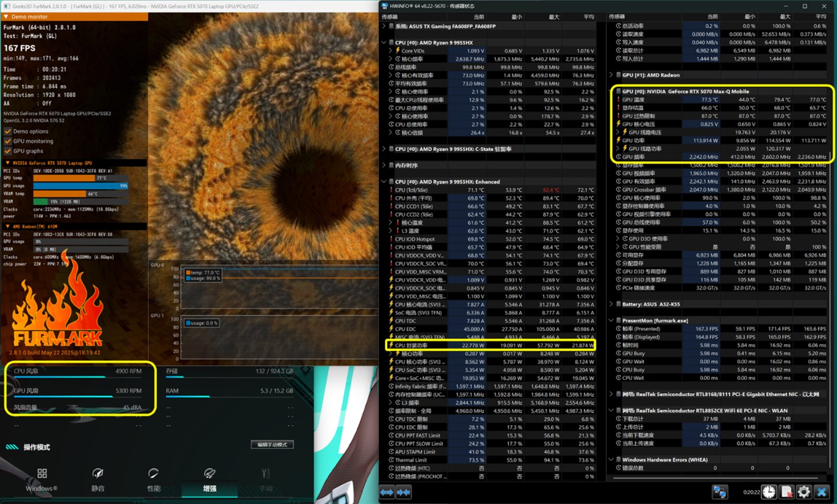Toggle the Demo options checkbox

pos(7,131)
